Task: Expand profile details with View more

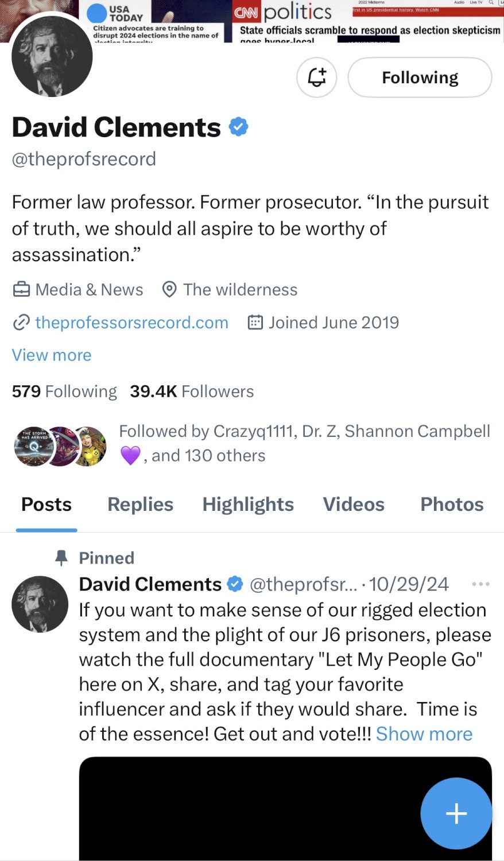Action: click(52, 355)
